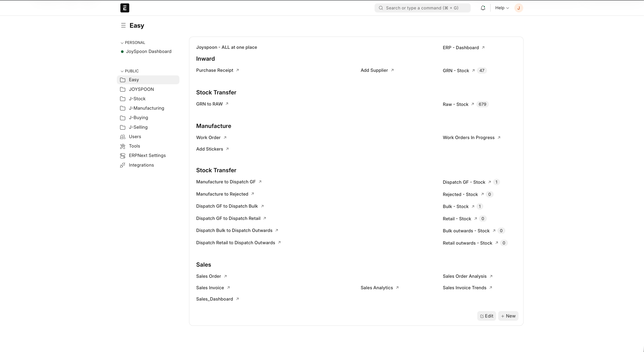This screenshot has width=644, height=352.
Task: Open the Integrations workspace label
Action: coord(141,165)
